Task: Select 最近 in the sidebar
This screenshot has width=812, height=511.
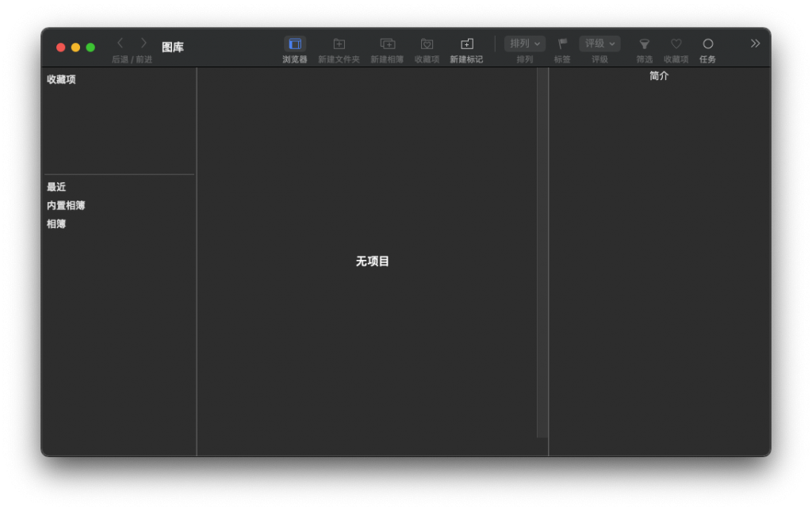Action: point(56,187)
